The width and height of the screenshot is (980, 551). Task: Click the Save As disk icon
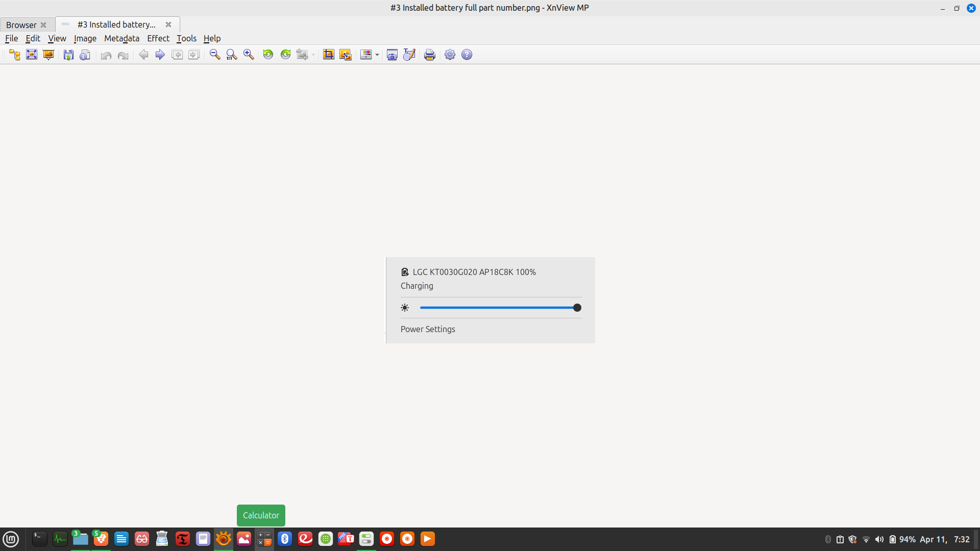tap(68, 55)
